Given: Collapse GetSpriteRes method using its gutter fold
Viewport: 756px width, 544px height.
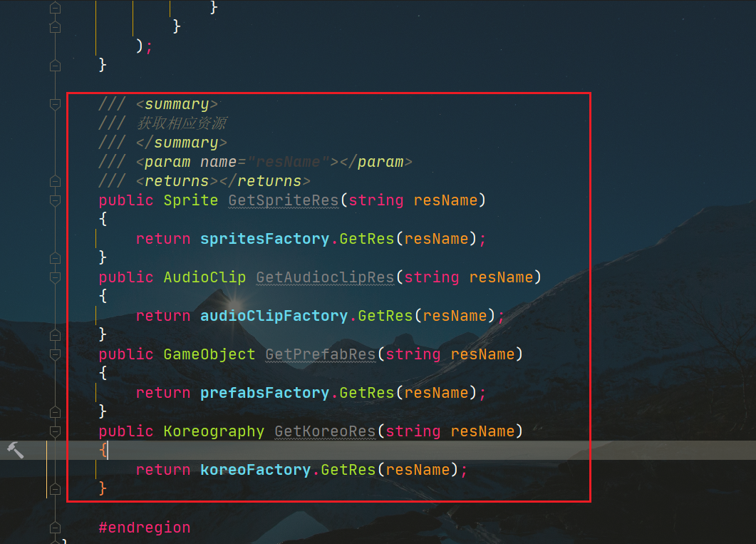Looking at the screenshot, I should point(55,200).
